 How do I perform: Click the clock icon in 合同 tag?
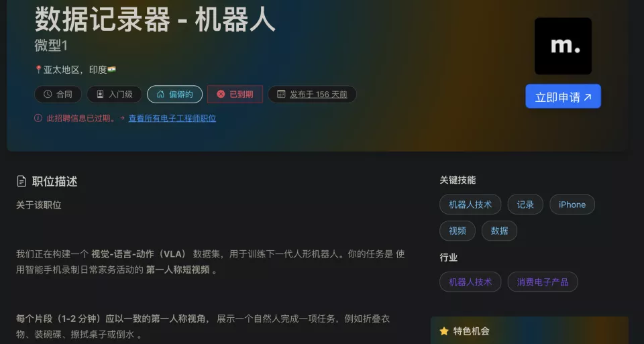[x=48, y=95]
